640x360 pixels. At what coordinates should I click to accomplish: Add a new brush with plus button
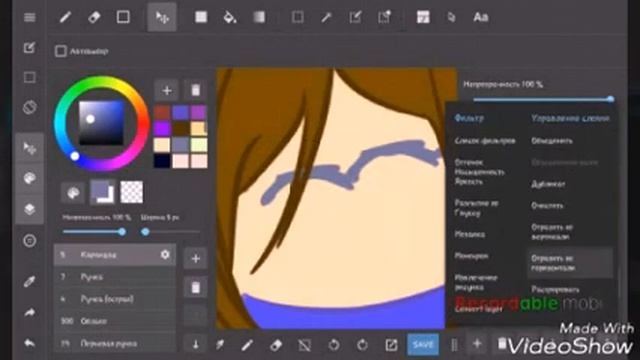point(196,258)
